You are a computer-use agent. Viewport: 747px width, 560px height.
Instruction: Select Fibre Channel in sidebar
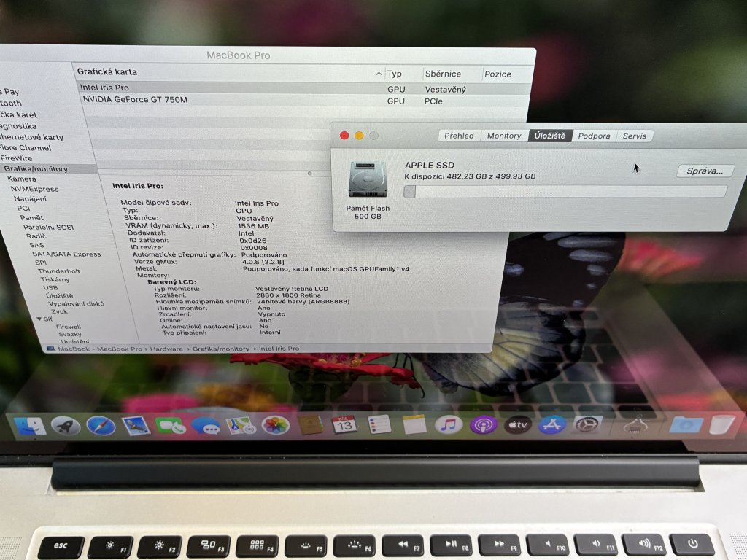click(x=26, y=147)
